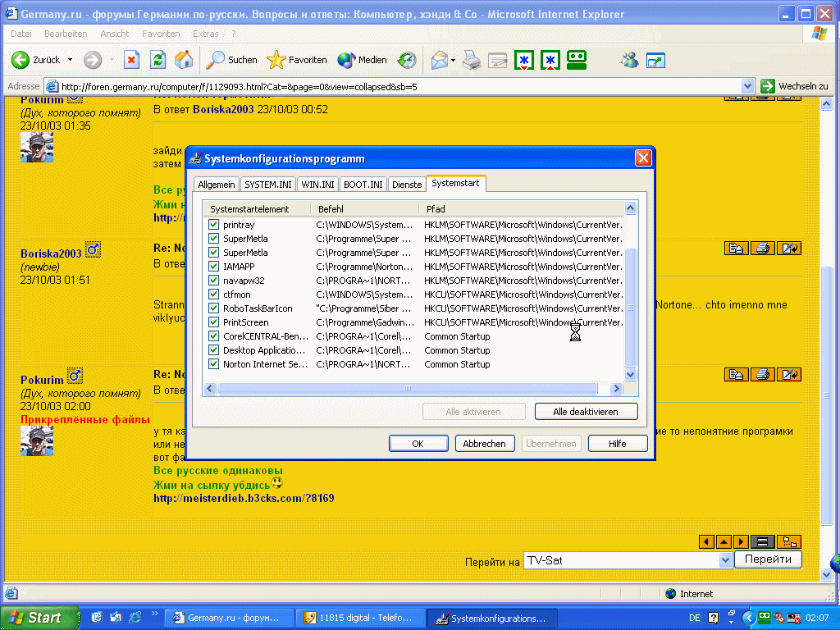Switch to the Dienste tab
This screenshot has width=840, height=630.
407,185
